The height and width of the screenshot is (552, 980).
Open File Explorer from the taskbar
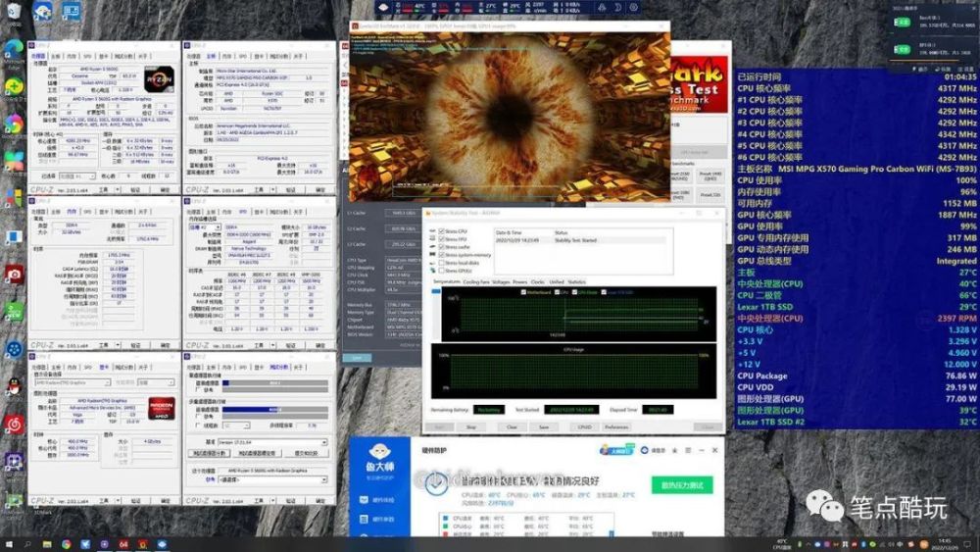(47, 544)
